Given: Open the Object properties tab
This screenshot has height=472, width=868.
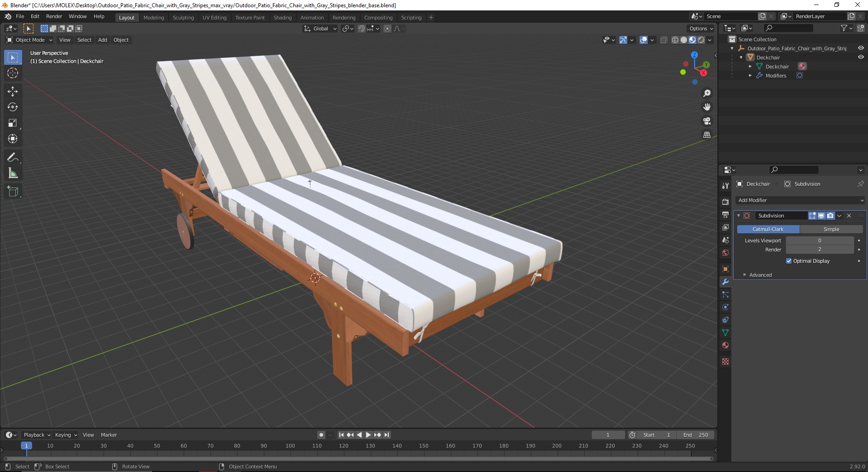Looking at the screenshot, I should [725, 269].
